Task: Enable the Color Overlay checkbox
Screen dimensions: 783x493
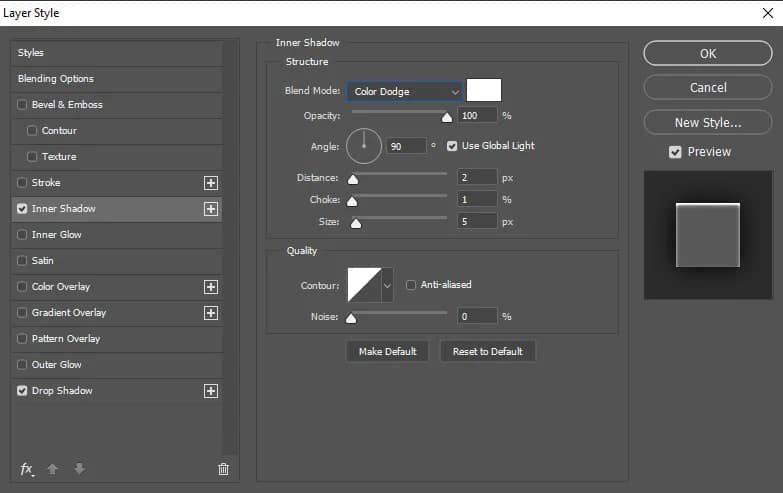Action: pos(22,286)
